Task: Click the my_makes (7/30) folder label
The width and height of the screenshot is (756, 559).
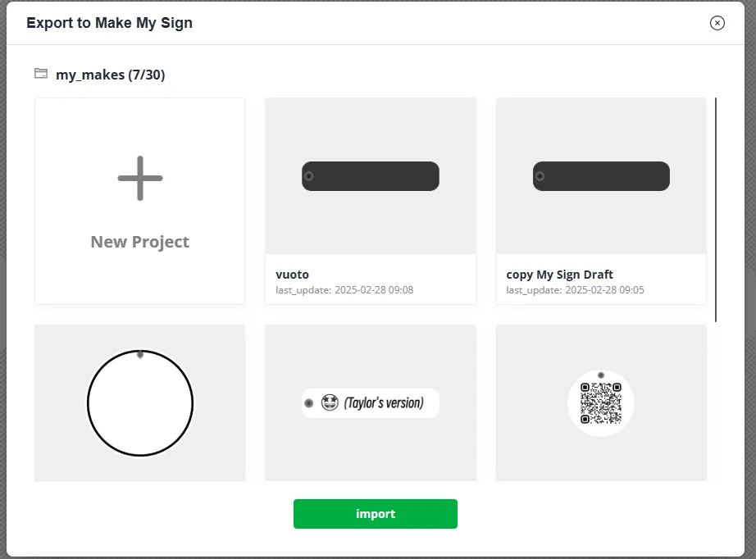Action: 110,75
